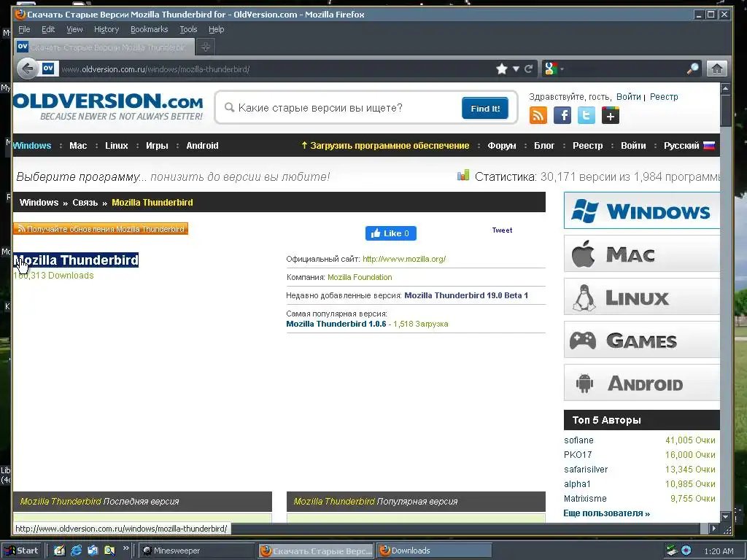Click top author safarisilver

click(x=586, y=470)
